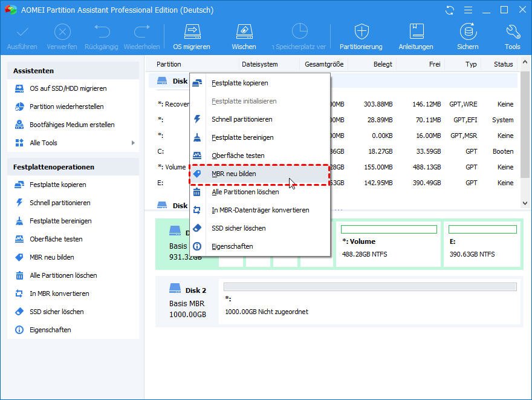Image resolution: width=532 pixels, height=400 pixels.
Task: Open Anleitungen from the toolbar
Action: (x=416, y=36)
